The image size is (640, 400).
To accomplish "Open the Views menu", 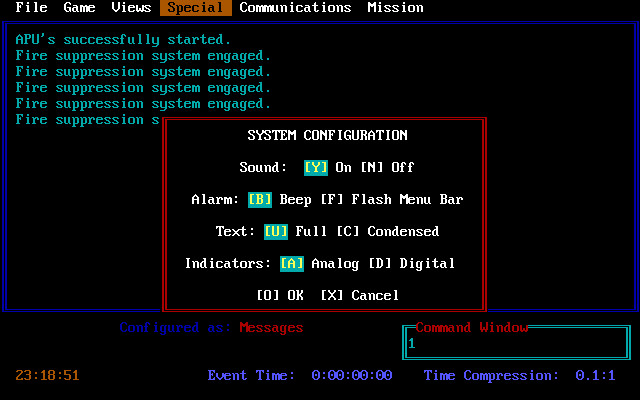I will [131, 8].
